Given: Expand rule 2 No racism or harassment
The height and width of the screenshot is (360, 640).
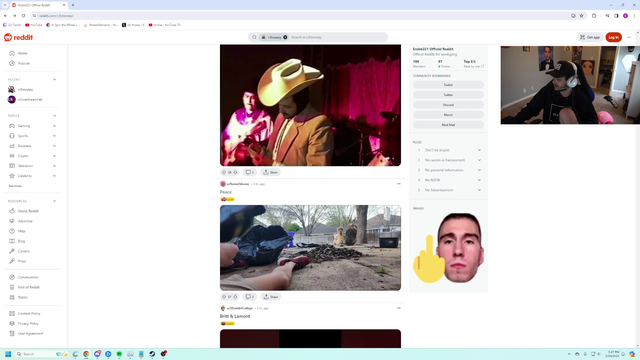Looking at the screenshot, I should pos(479,160).
